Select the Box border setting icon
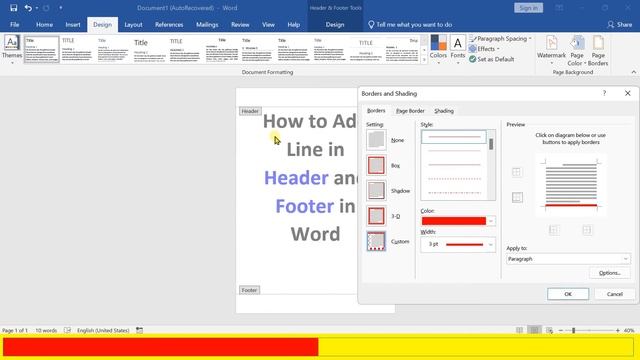Viewport: 640px width, 360px height. point(376,165)
